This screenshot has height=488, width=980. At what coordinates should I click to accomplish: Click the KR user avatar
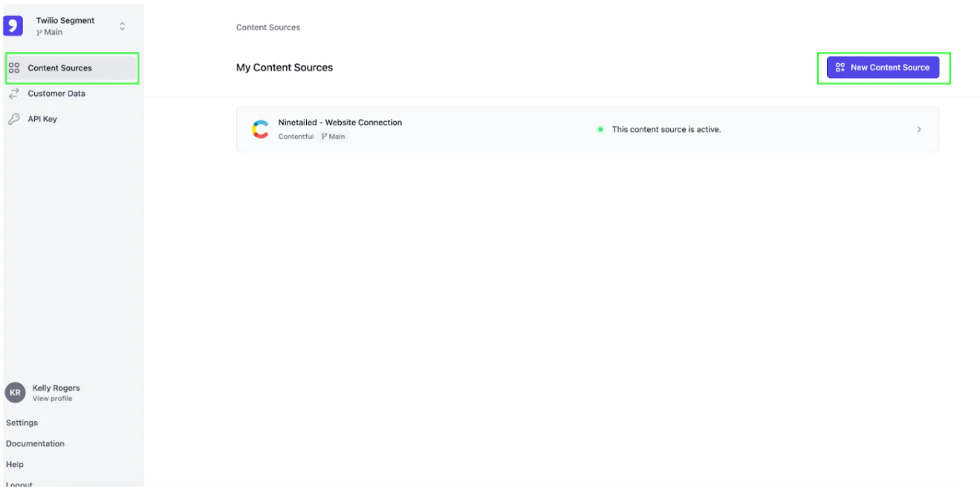pos(15,393)
